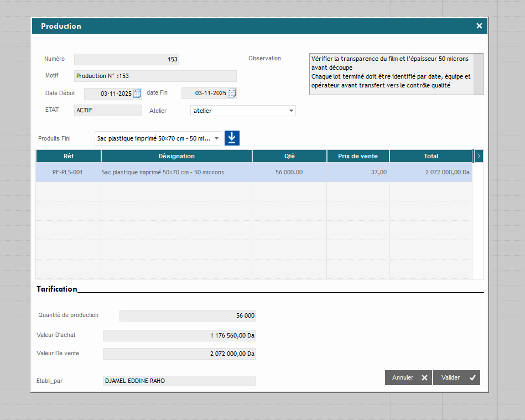Sort by Réf column header
This screenshot has height=420, width=525.
coord(69,156)
